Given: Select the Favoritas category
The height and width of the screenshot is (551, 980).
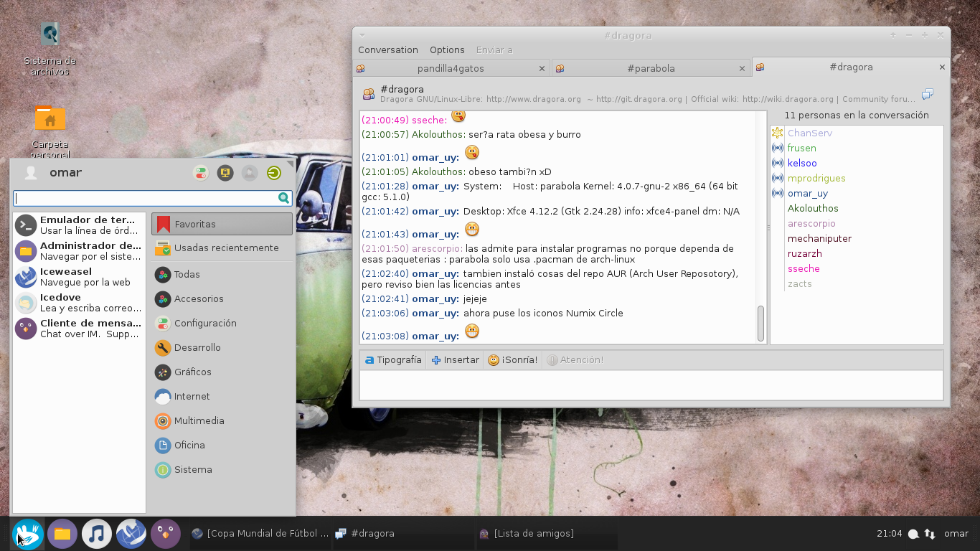Looking at the screenshot, I should (222, 224).
